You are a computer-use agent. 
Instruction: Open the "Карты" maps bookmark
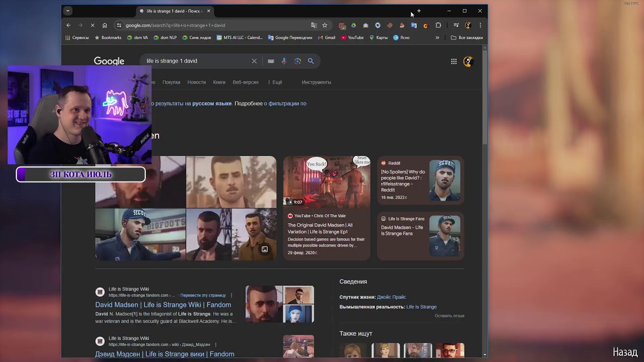[378, 38]
